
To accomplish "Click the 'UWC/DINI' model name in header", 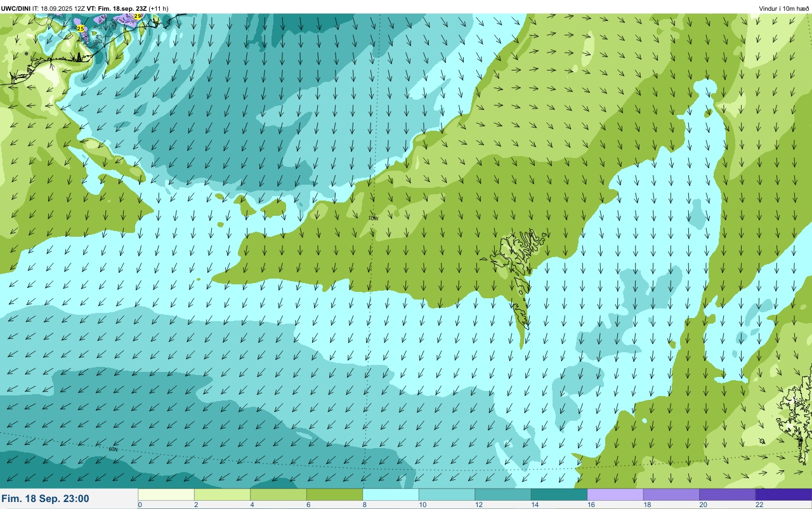I will click(16, 8).
